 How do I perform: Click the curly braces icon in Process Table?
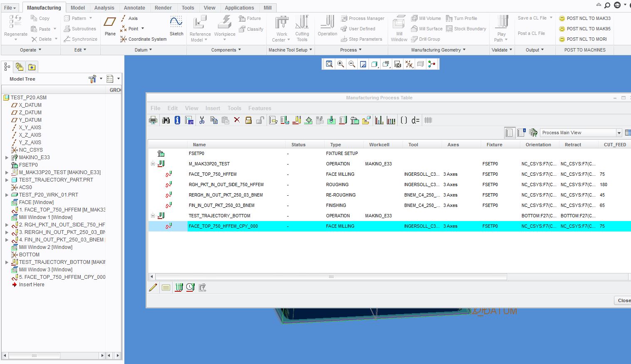pyautogui.click(x=403, y=120)
